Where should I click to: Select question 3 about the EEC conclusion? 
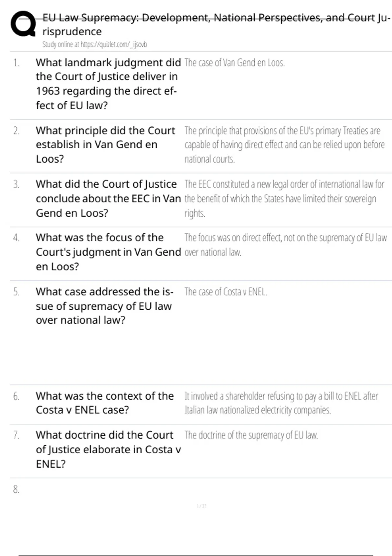(x=108, y=199)
